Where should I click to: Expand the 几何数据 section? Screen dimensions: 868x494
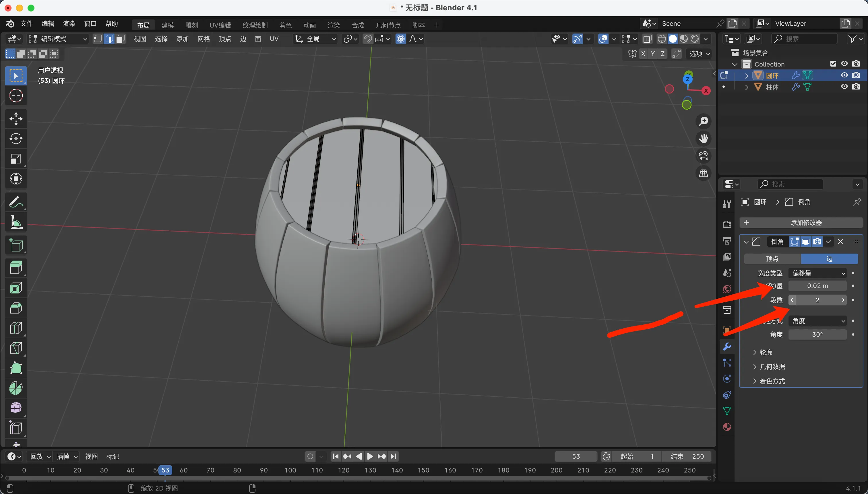(x=772, y=366)
